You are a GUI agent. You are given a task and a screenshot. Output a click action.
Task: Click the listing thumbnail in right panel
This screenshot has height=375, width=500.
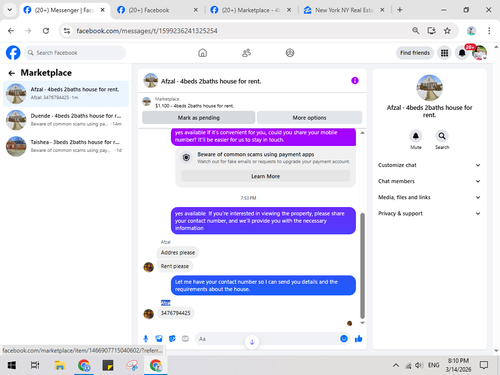click(429, 88)
